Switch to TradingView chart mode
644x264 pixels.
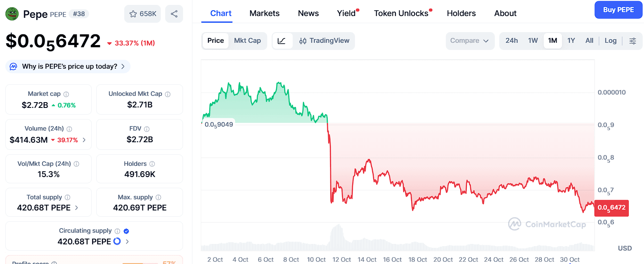click(324, 41)
